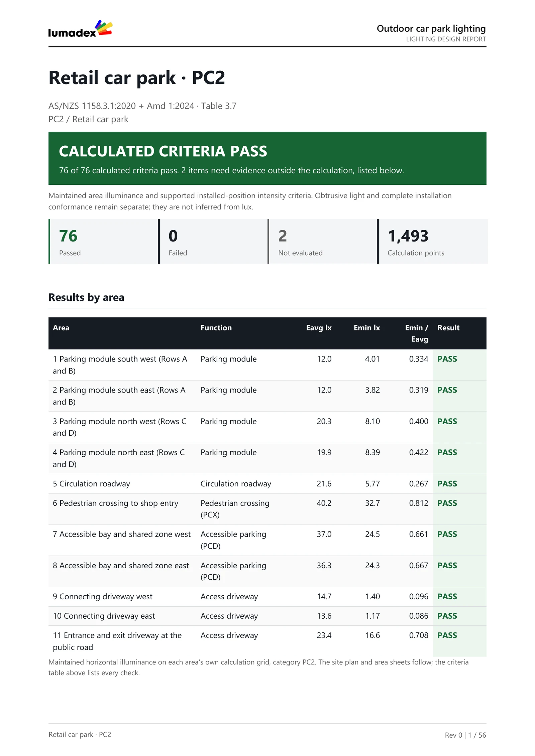Select the 2 Not evaluated summary card
Screen dimensions: 535x756
[322, 241]
